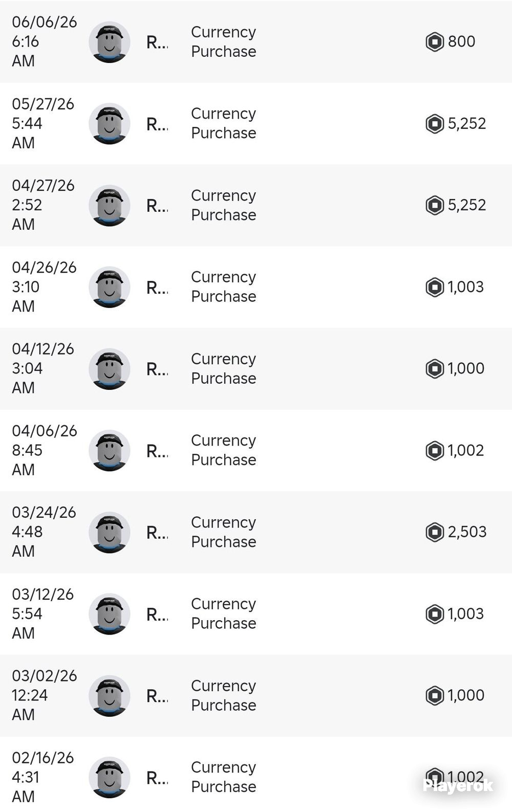Click the Robux icon in the 03/02/26 row
512x812 pixels.
tap(435, 696)
